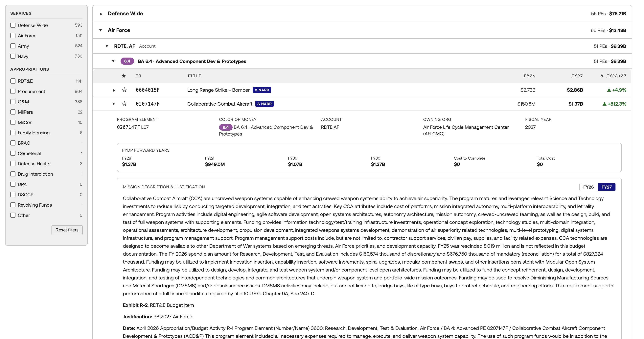Click the Defense Wide $75.21B total

pyautogui.click(x=617, y=13)
